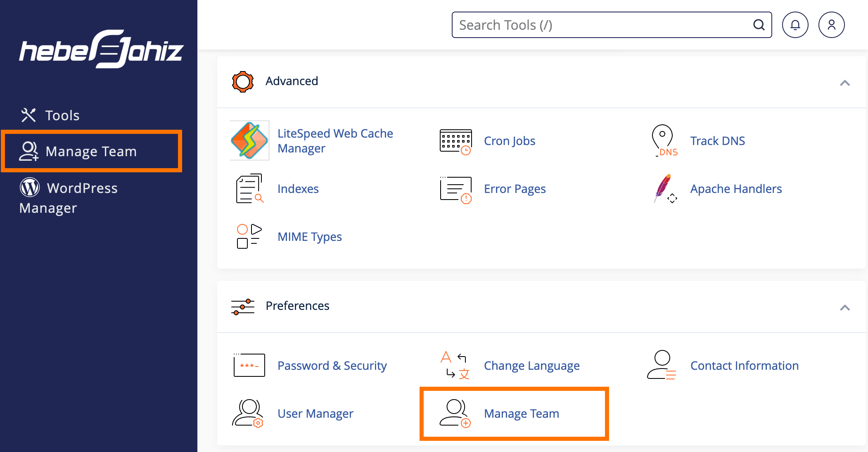Open the MIME Types link

(310, 237)
